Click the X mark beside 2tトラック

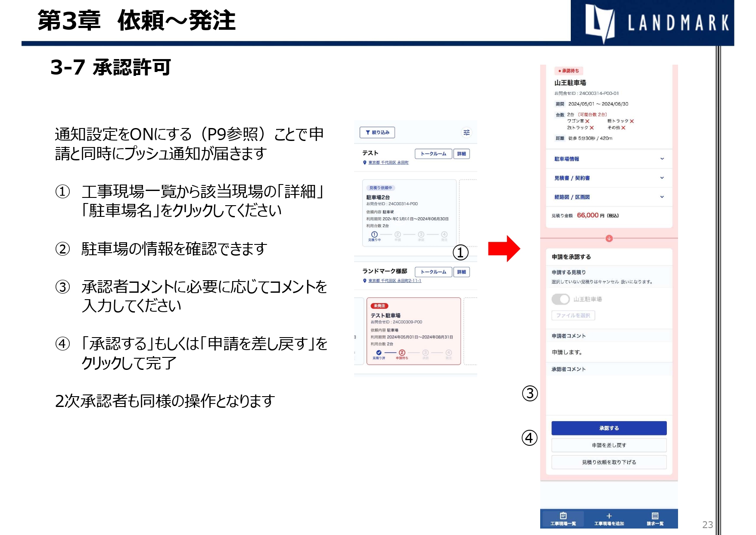591,128
